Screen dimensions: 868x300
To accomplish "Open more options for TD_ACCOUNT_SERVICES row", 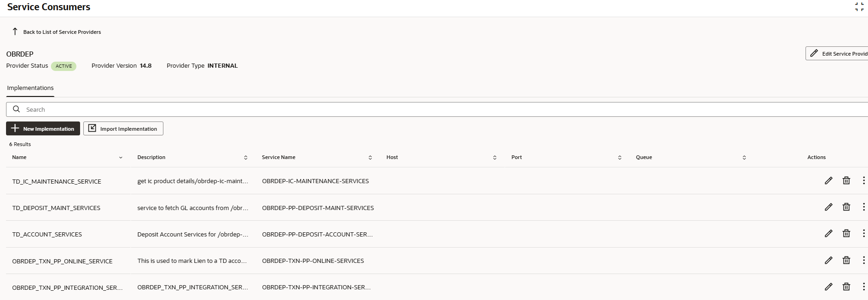I will (x=863, y=234).
